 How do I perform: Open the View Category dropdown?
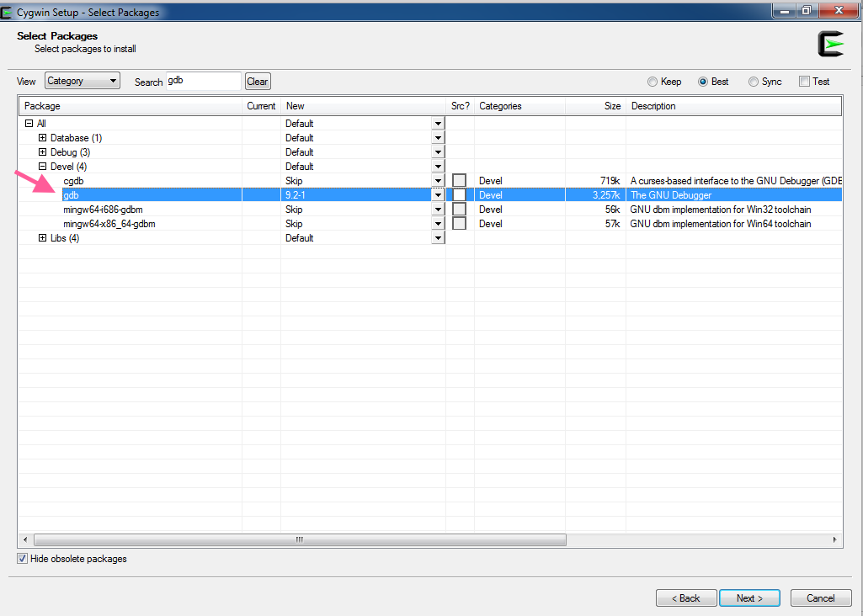pyautogui.click(x=83, y=81)
